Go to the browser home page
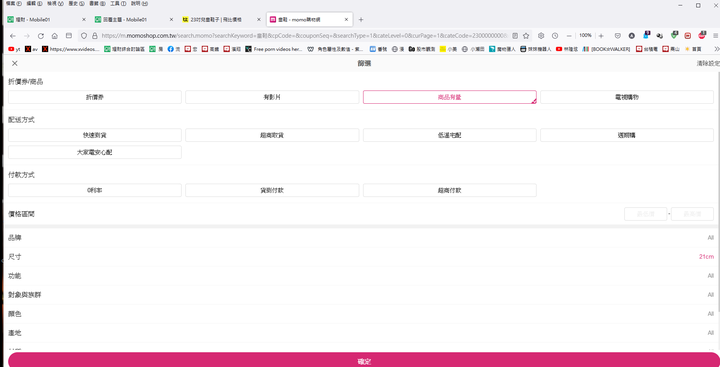The image size is (720, 367). [x=55, y=36]
